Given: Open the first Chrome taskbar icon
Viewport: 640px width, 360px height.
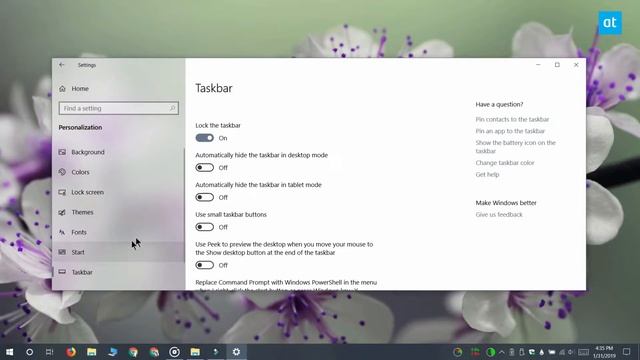Looking at the screenshot, I should pyautogui.click(x=133, y=352).
